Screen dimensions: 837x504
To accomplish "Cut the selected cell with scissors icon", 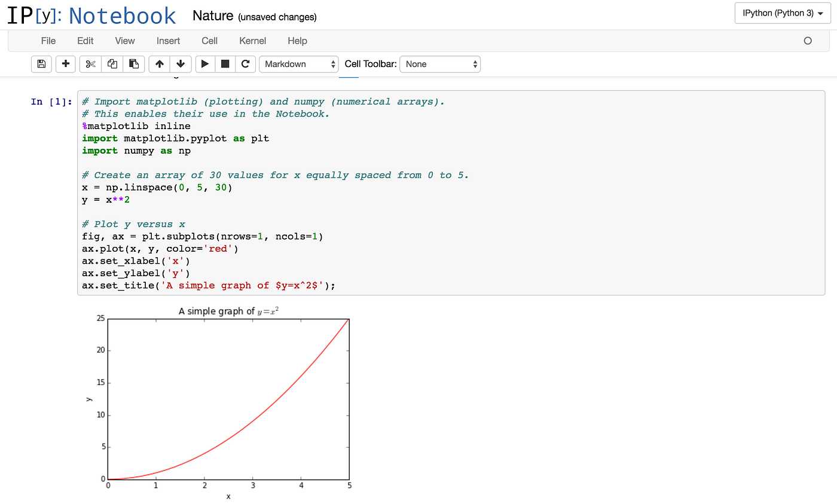I will 90,64.
